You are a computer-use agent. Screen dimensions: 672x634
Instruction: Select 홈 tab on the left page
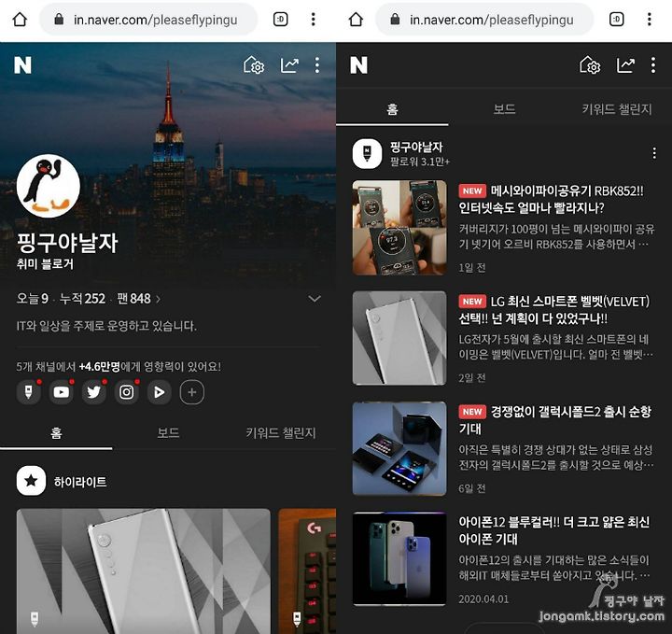(x=56, y=433)
